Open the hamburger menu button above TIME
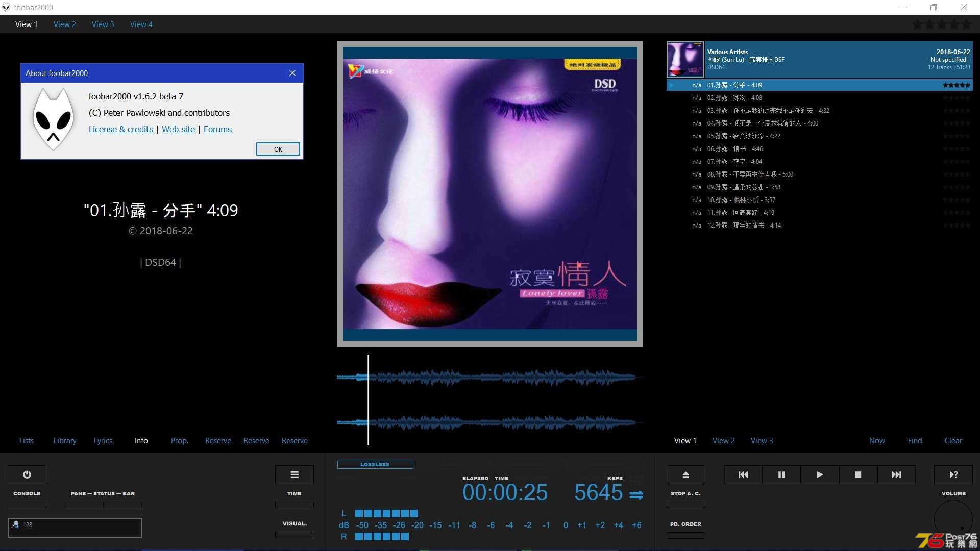 pyautogui.click(x=295, y=474)
